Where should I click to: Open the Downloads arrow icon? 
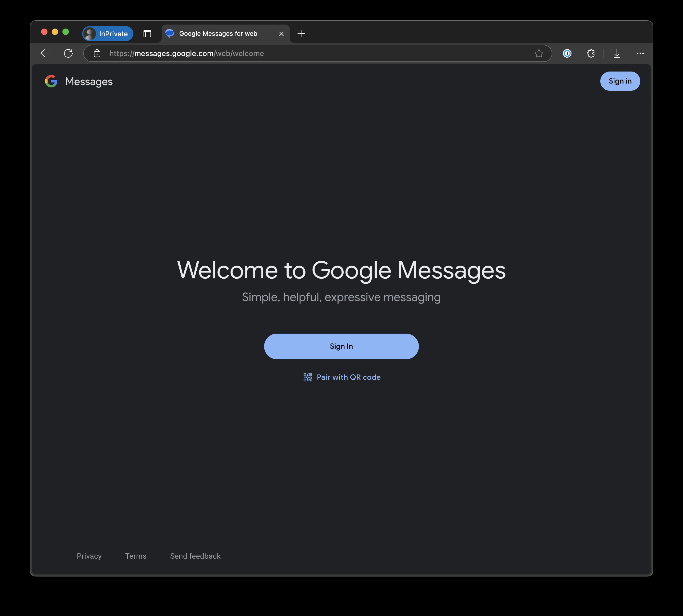pyautogui.click(x=617, y=53)
